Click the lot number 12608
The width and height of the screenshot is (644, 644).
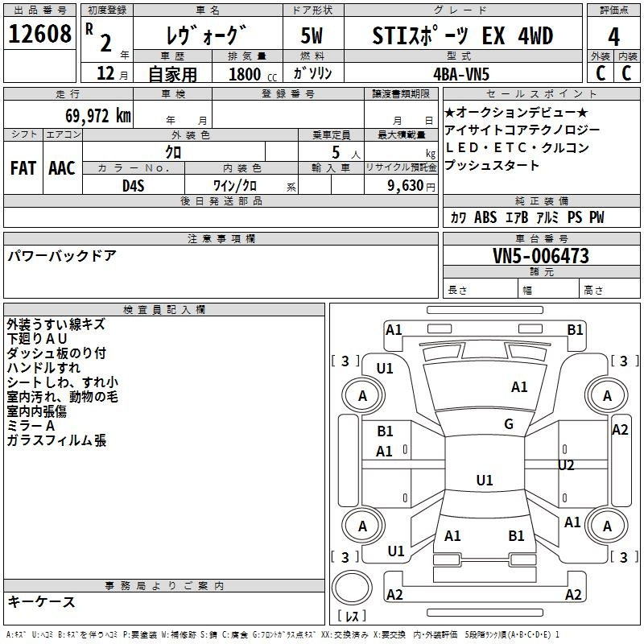point(39,35)
